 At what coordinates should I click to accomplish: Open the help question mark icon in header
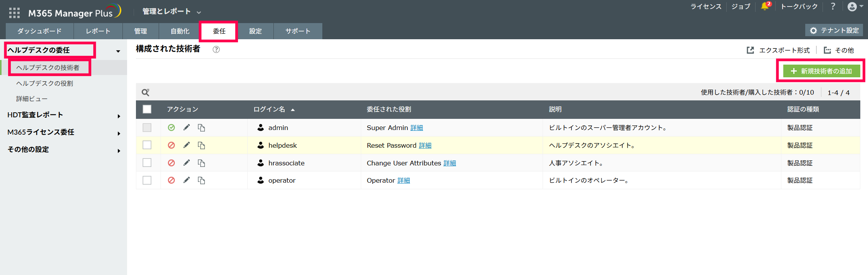coord(833,7)
